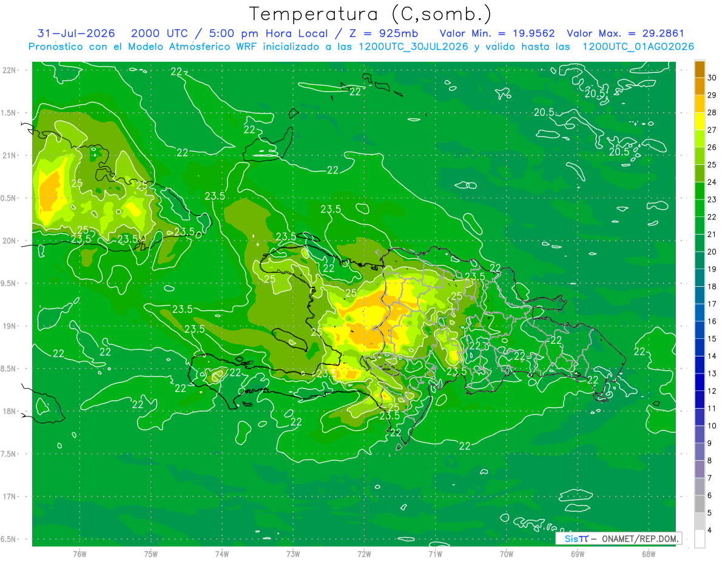Click the color bar value "28"
The width and height of the screenshot is (728, 562).
click(712, 113)
